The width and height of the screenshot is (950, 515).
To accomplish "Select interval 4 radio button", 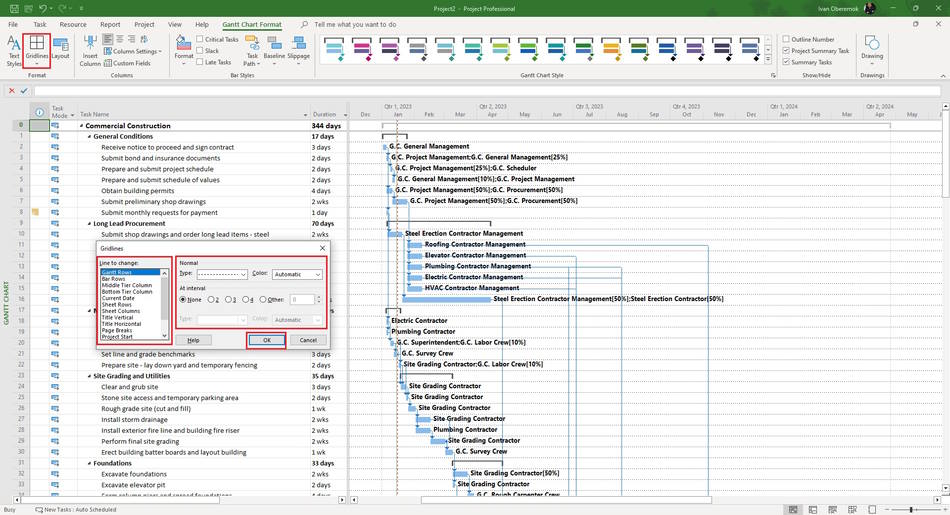I will (x=245, y=299).
